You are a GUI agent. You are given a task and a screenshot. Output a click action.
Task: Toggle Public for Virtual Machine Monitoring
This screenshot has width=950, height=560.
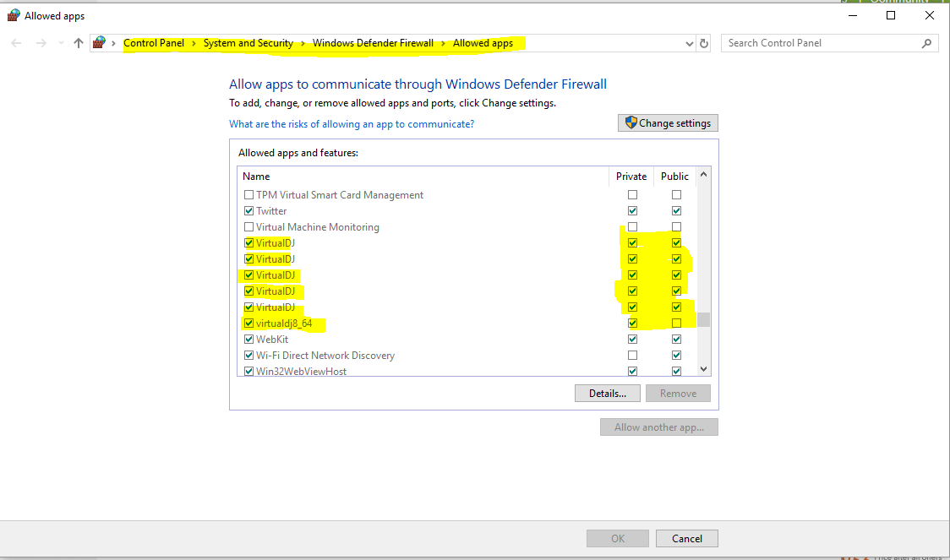[677, 227]
